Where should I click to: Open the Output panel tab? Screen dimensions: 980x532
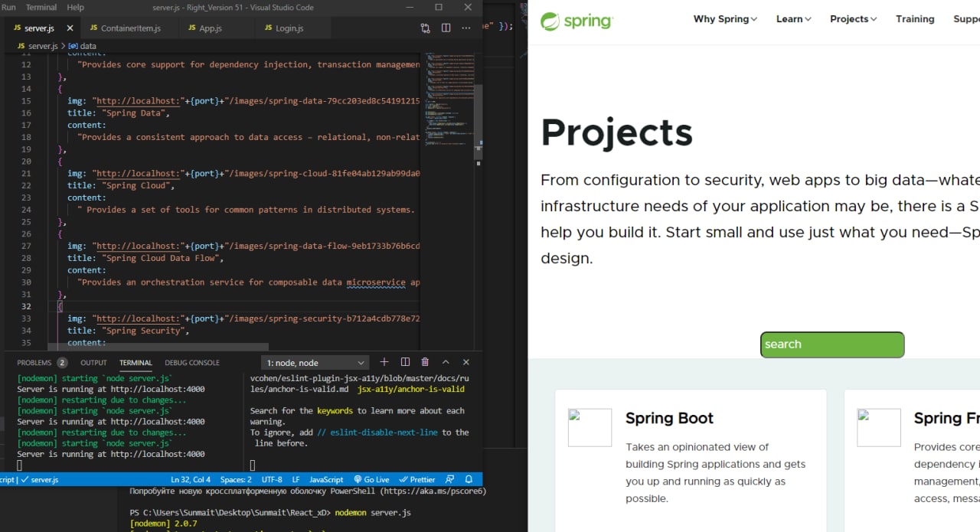[x=93, y=363]
